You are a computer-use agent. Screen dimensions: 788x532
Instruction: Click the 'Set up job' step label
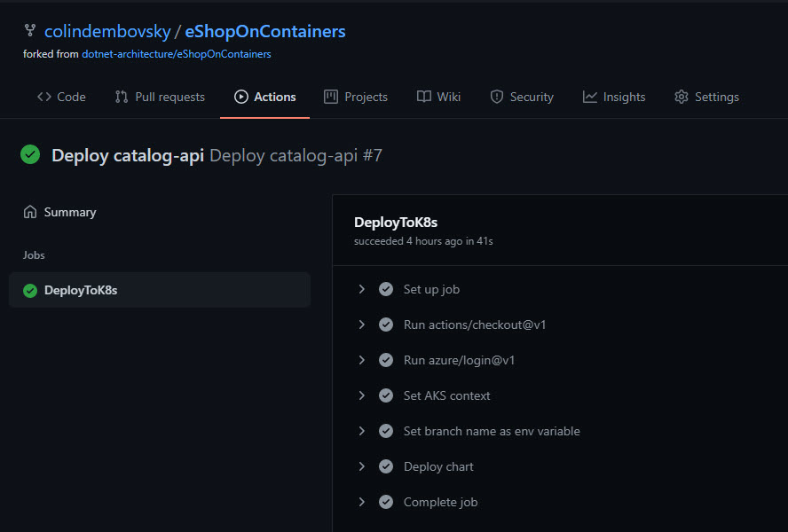pyautogui.click(x=431, y=289)
